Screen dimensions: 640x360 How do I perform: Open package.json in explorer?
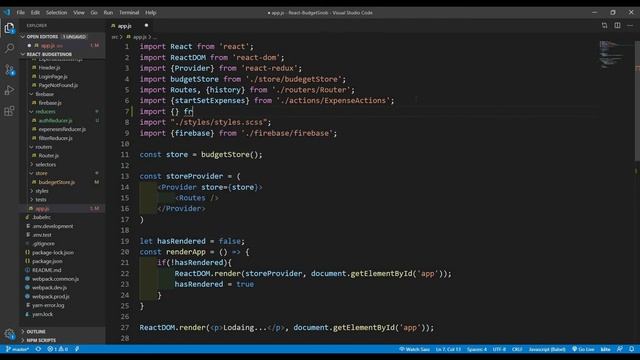click(x=47, y=261)
